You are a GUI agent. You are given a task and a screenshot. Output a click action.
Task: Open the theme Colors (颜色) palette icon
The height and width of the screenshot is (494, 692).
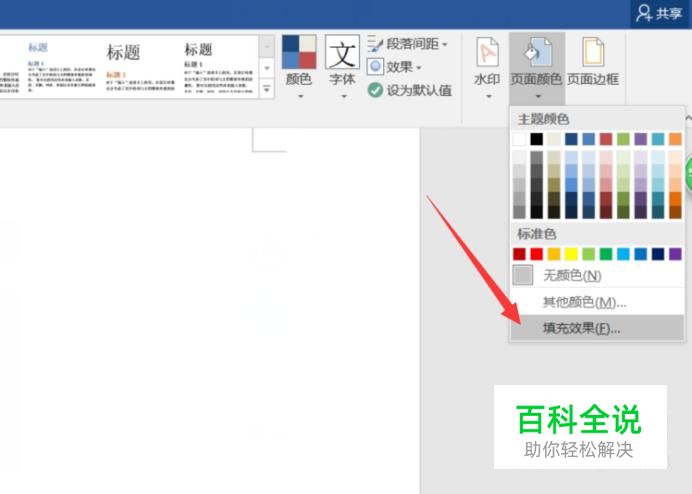[299, 52]
